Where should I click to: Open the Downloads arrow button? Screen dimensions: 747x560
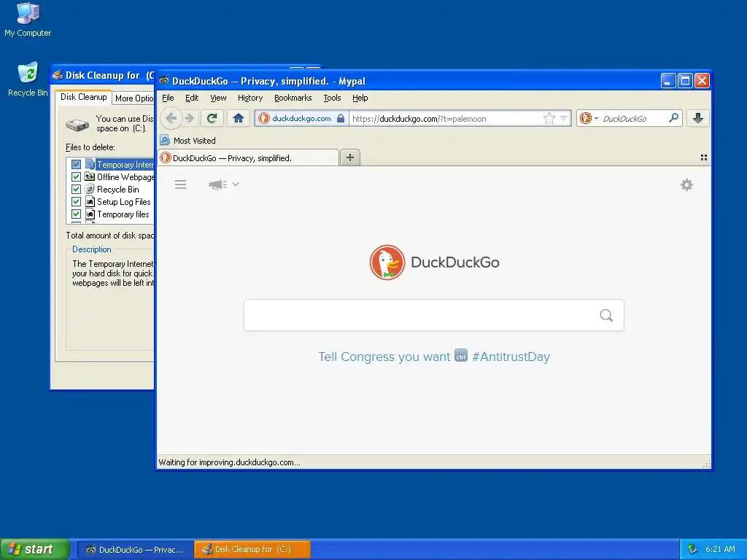tap(698, 118)
